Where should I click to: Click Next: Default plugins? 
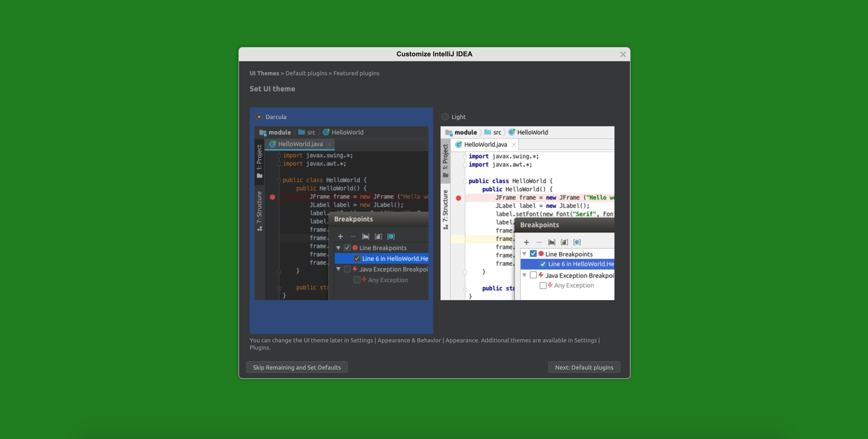pos(584,367)
